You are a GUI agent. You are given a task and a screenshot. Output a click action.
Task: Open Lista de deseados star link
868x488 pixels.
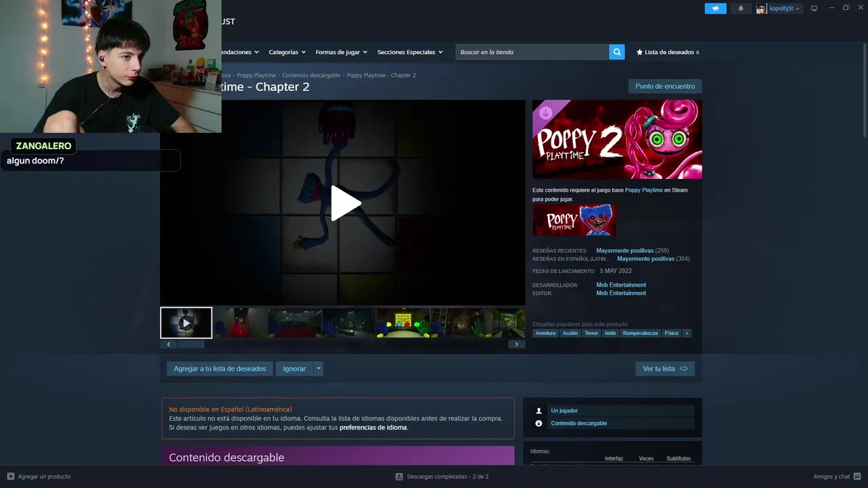667,52
